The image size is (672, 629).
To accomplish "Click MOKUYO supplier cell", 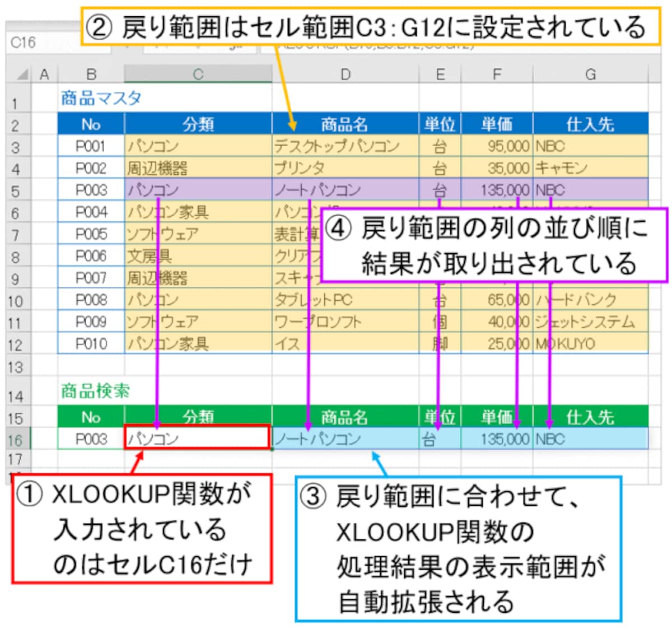I will coord(591,343).
